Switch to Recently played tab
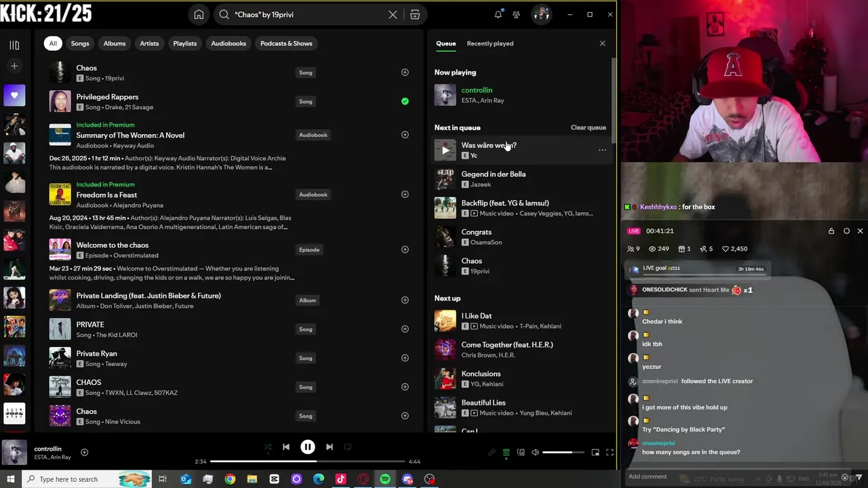868x488 pixels. [490, 43]
